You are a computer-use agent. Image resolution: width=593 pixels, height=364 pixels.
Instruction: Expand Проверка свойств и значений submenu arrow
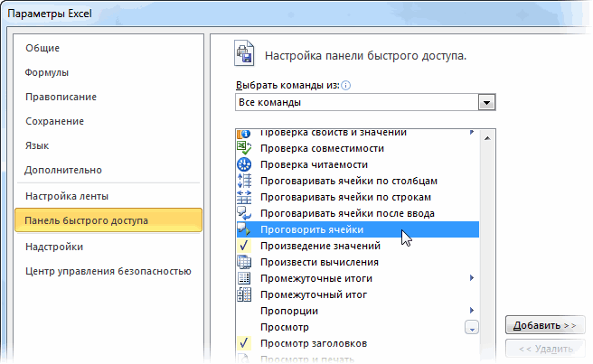[x=472, y=132]
